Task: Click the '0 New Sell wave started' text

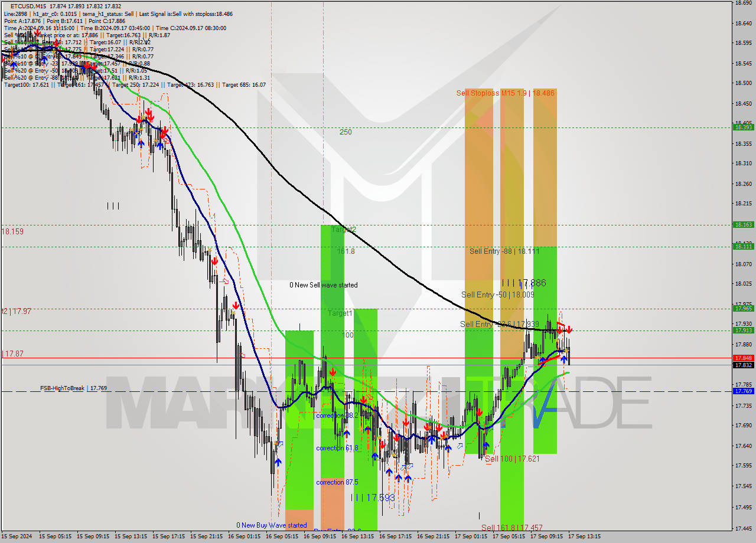Action: [323, 285]
